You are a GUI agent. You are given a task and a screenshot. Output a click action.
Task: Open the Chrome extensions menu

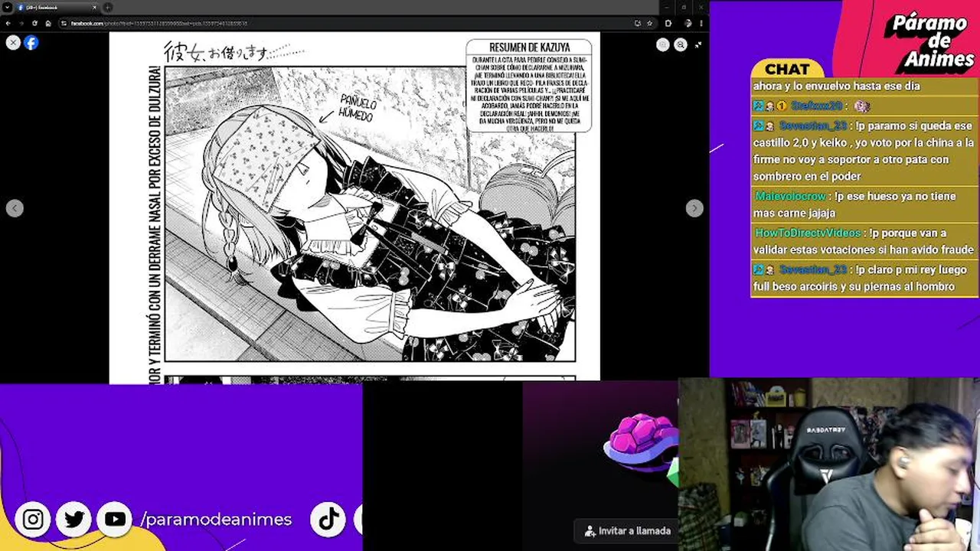[x=668, y=23]
